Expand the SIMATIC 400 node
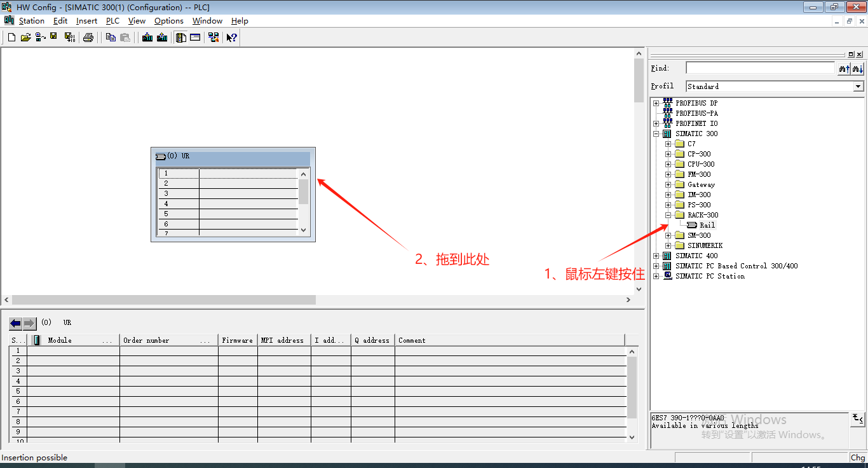 656,256
